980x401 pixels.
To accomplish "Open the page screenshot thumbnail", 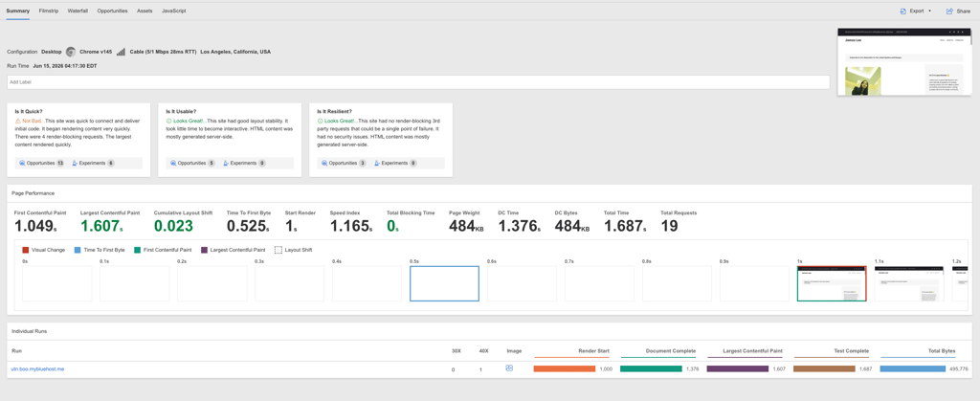I will click(904, 62).
